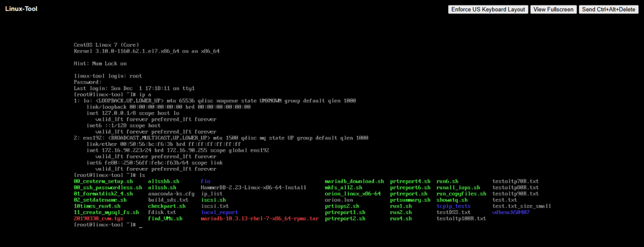Click testDSS.txt file name
Image resolution: width=644 pixels, height=247 pixels.
click(453, 212)
